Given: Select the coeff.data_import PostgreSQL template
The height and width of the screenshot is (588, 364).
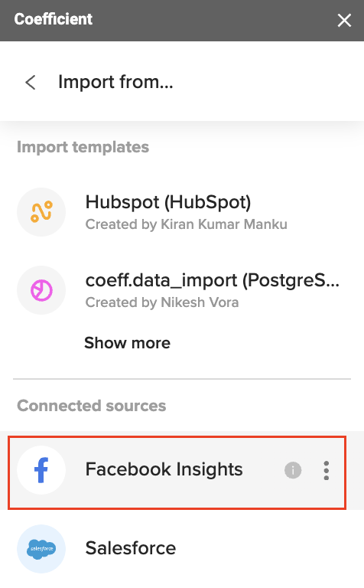Looking at the screenshot, I should 182,290.
